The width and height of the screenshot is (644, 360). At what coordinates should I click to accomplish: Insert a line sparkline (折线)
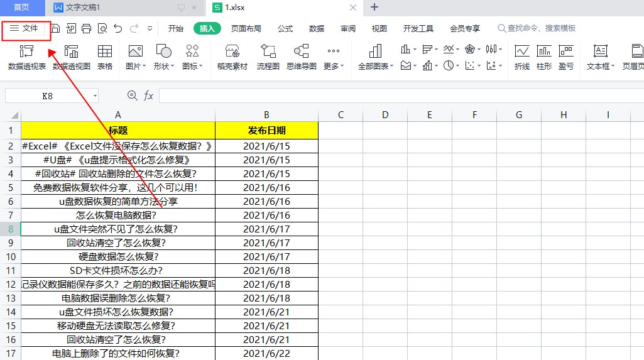[x=521, y=52]
